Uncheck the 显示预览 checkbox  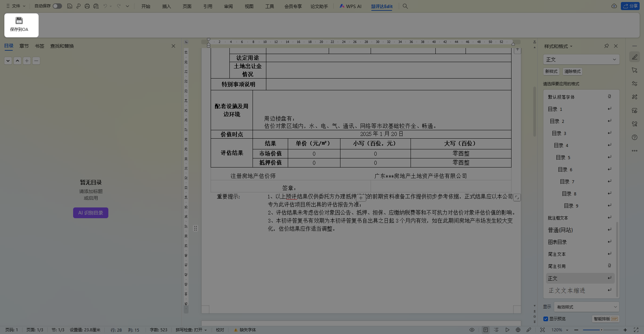pyautogui.click(x=545, y=319)
